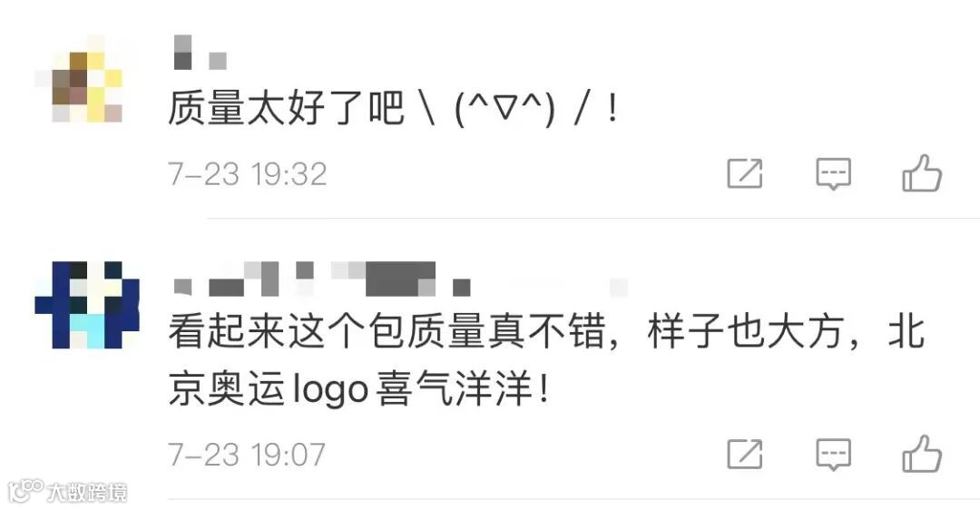
Task: Click the 7-23 19:32 timestamp
Action: click(x=248, y=173)
